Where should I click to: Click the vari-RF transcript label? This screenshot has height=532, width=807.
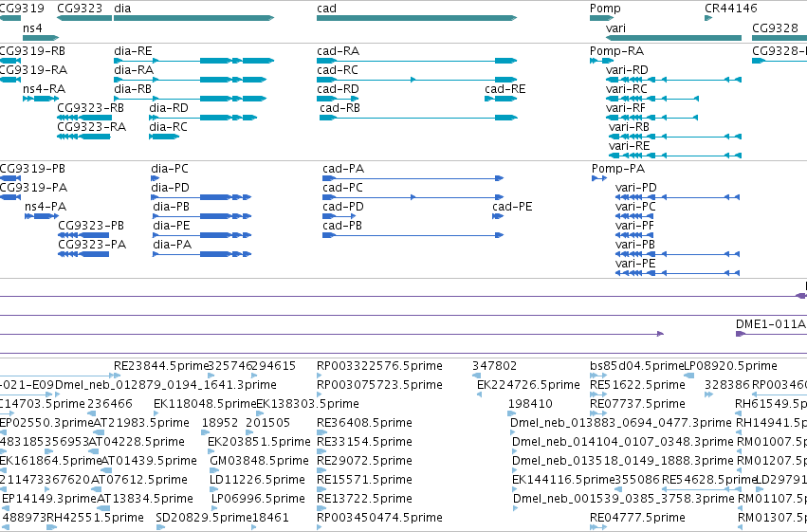[625, 108]
